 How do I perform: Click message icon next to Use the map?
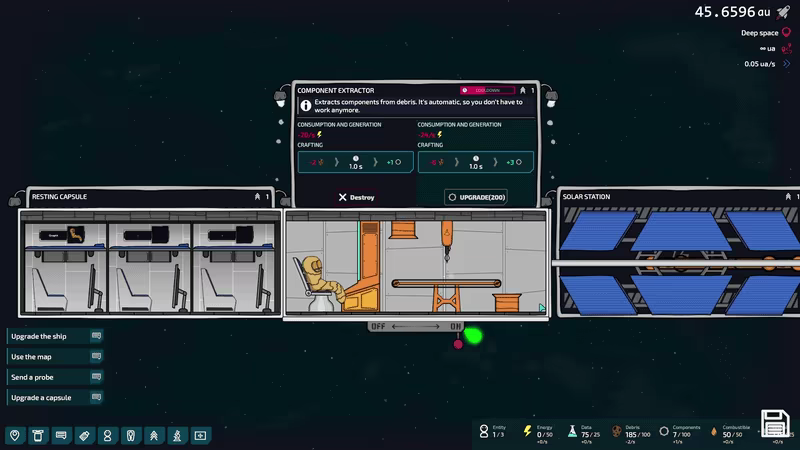click(x=96, y=356)
